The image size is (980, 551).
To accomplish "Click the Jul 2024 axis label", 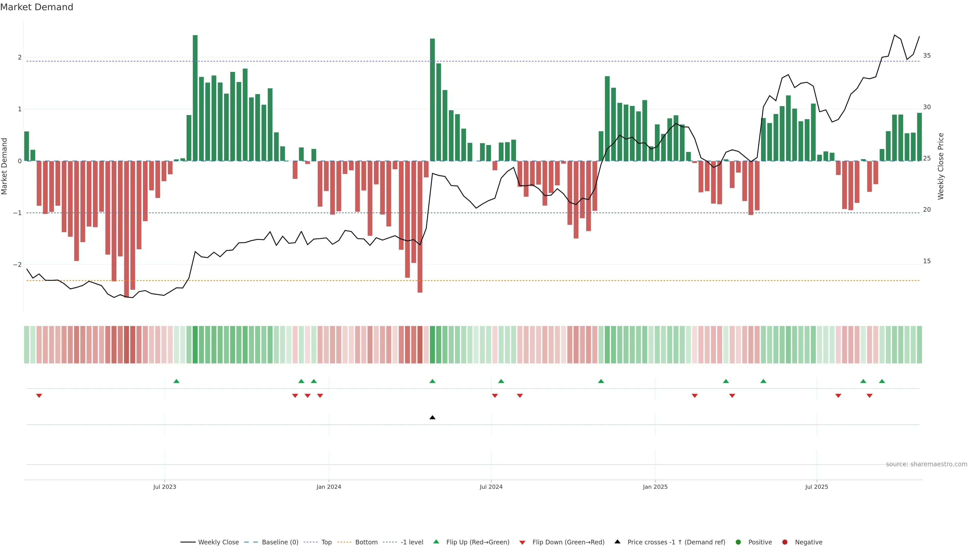I will tap(491, 487).
